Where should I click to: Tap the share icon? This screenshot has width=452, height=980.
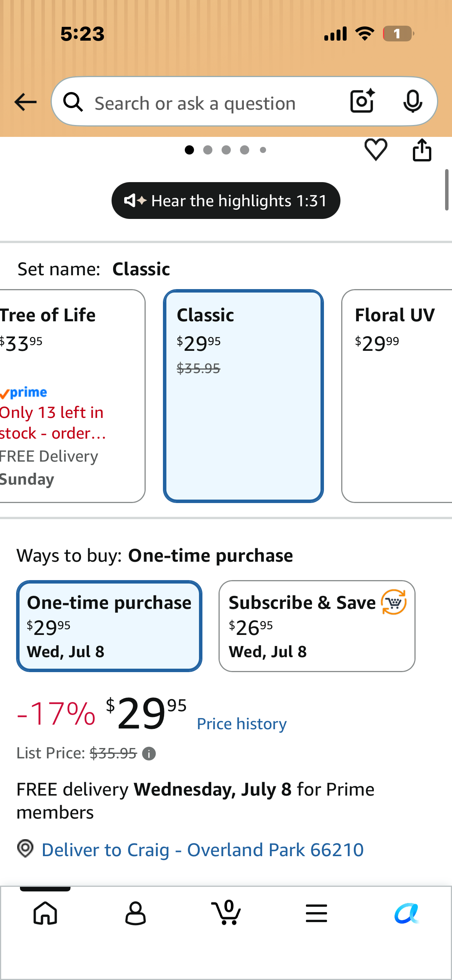[422, 150]
